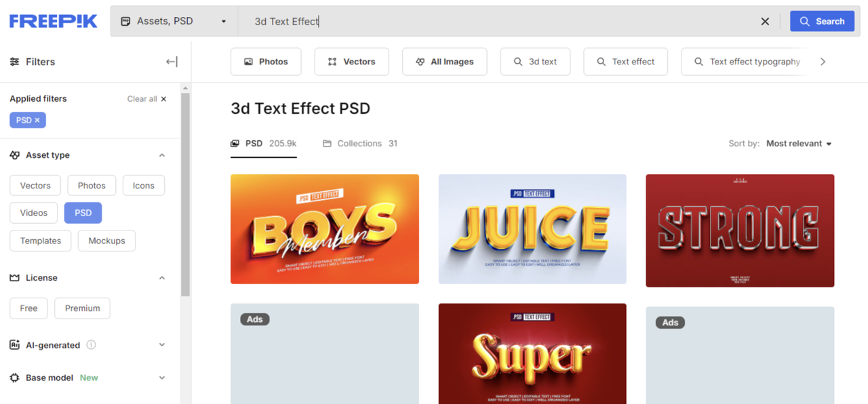Open the Sort by Most relevant dropdown
This screenshot has width=868, height=404.
[798, 144]
